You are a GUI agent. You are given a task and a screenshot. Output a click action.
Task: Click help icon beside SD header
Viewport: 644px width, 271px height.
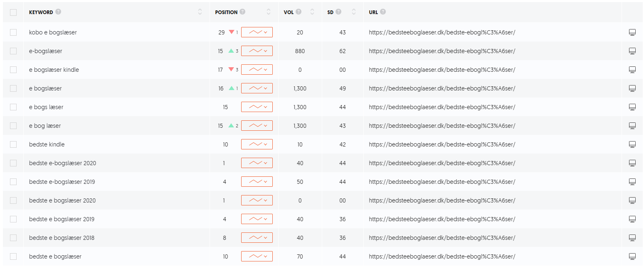[x=338, y=12]
